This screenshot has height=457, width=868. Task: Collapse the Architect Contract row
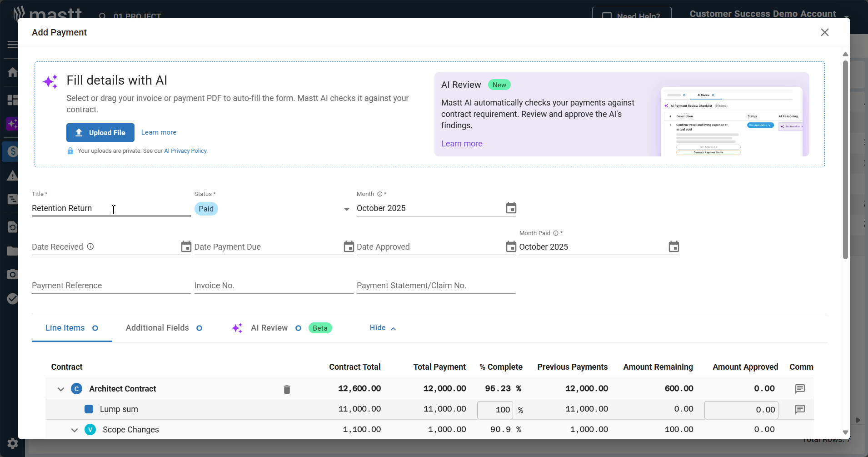pos(61,389)
